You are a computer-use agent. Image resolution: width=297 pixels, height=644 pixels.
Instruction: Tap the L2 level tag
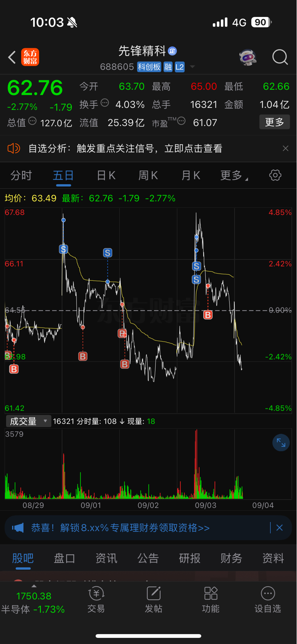(180, 67)
